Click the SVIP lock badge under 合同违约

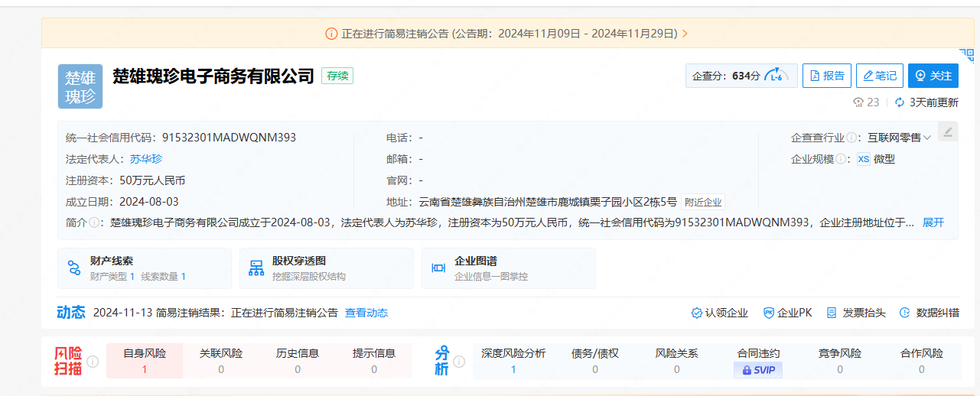[x=758, y=370]
